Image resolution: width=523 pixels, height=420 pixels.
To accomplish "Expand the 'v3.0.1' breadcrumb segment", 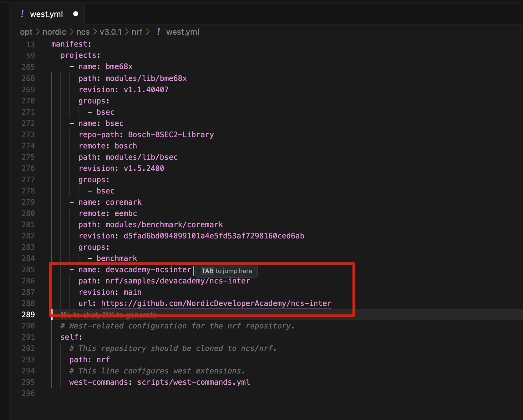I will [x=110, y=32].
